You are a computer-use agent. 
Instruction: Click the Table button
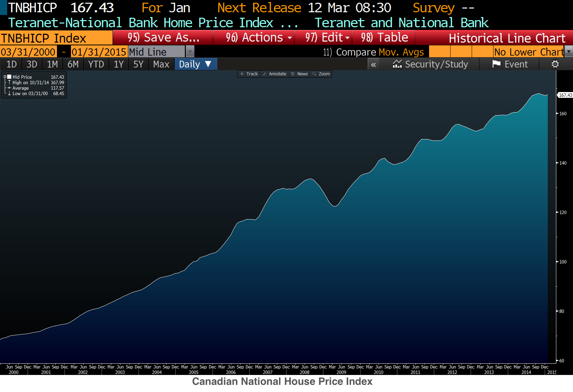(x=384, y=37)
